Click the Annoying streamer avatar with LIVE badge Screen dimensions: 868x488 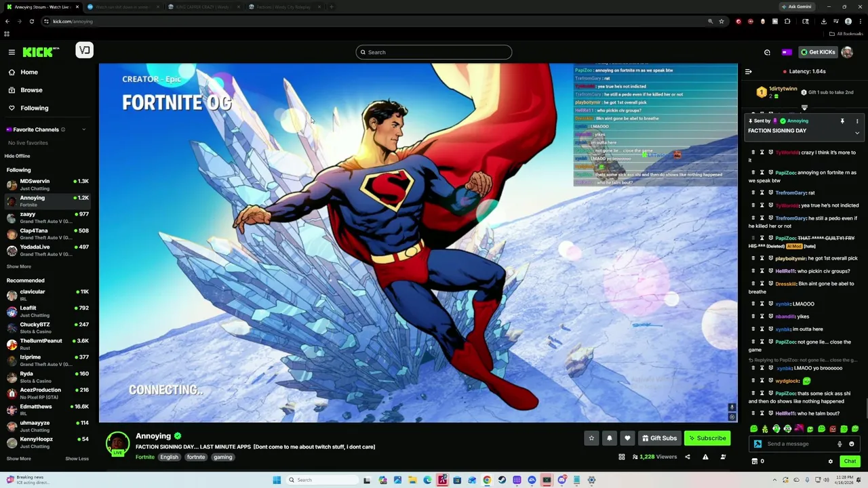tap(117, 444)
